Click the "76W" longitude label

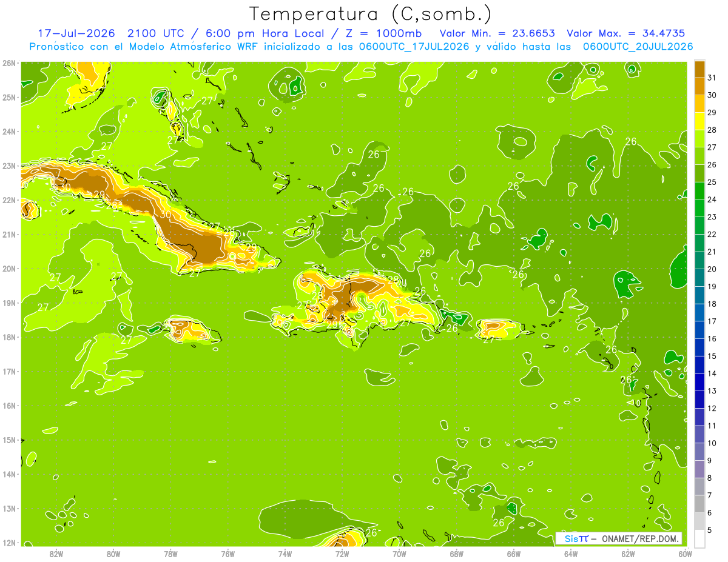(228, 553)
